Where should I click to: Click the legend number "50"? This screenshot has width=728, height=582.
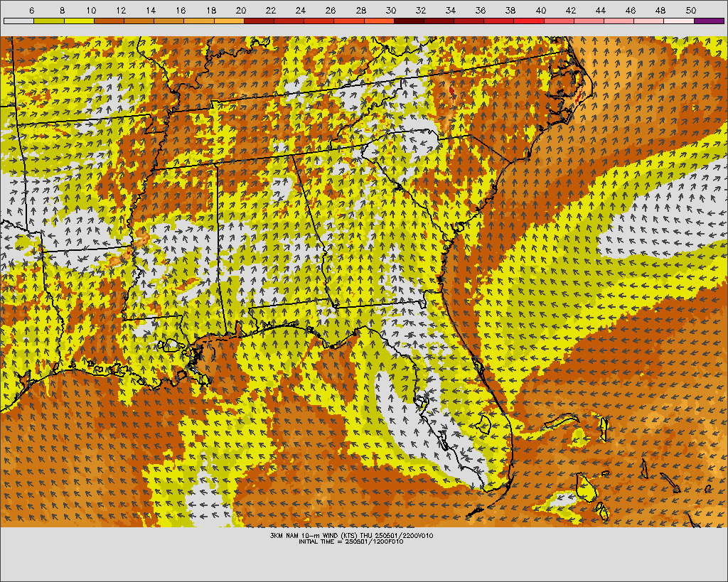pos(691,10)
